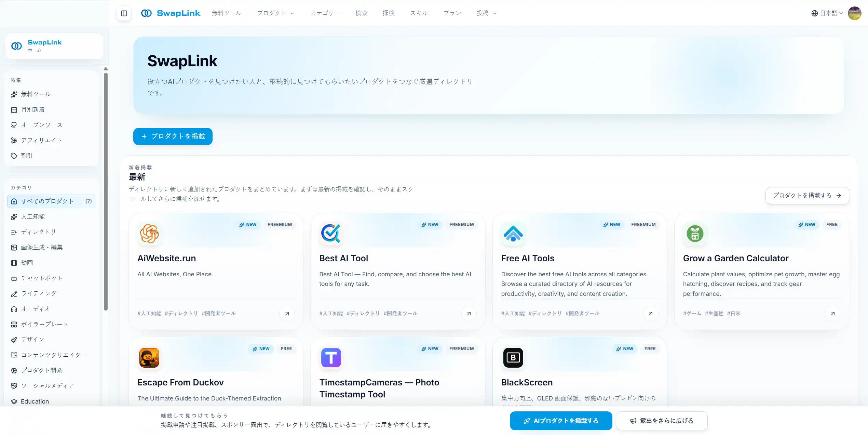Open the Escape From Duckov title
Screen dimensions: 868x435
pos(180,383)
